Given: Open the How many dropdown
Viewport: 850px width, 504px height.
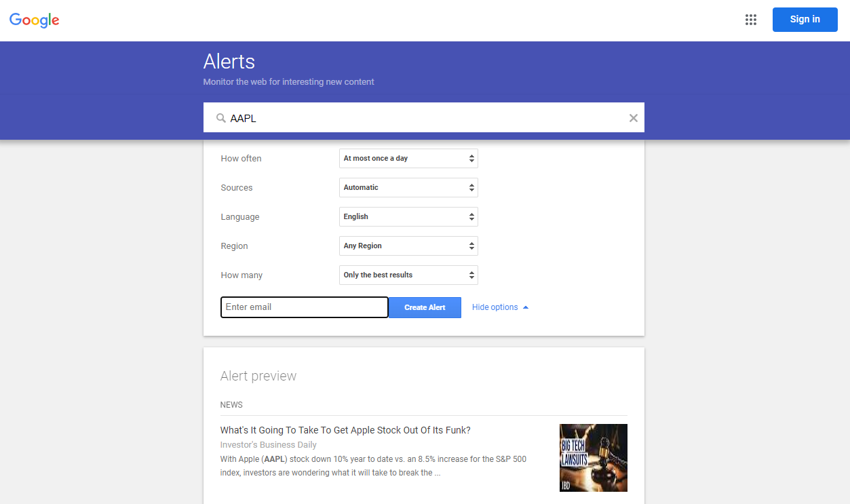Looking at the screenshot, I should pyautogui.click(x=408, y=275).
